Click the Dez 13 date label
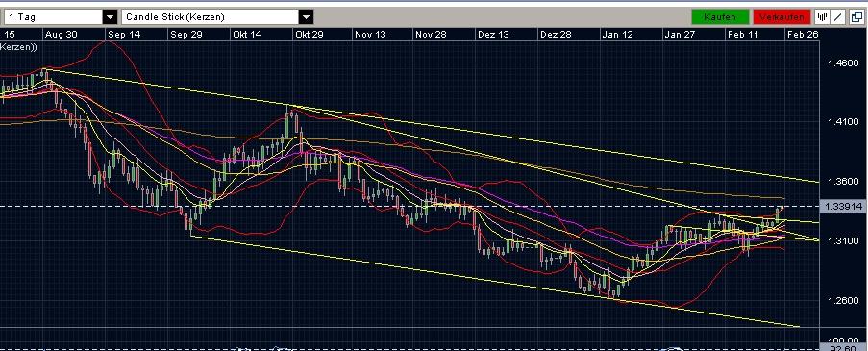This screenshot has height=351, width=868. pyautogui.click(x=493, y=35)
